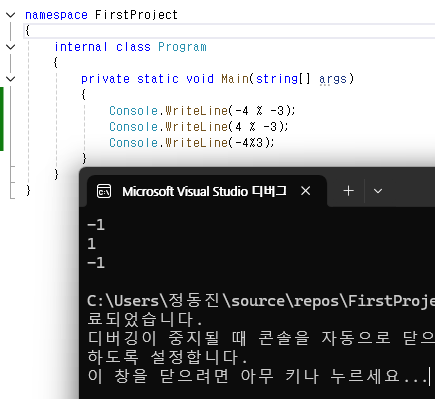Click the 'Main' method name

click(x=235, y=79)
